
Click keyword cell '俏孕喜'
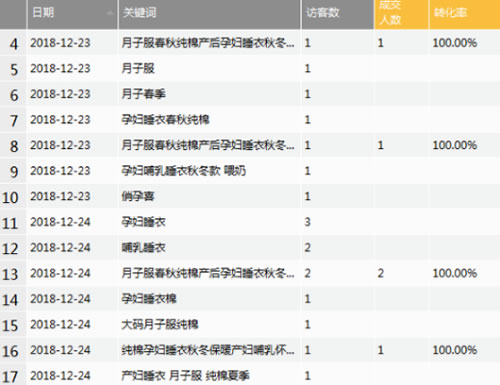point(138,196)
